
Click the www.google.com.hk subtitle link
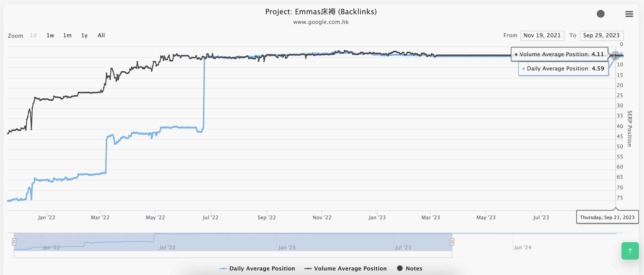tap(321, 22)
